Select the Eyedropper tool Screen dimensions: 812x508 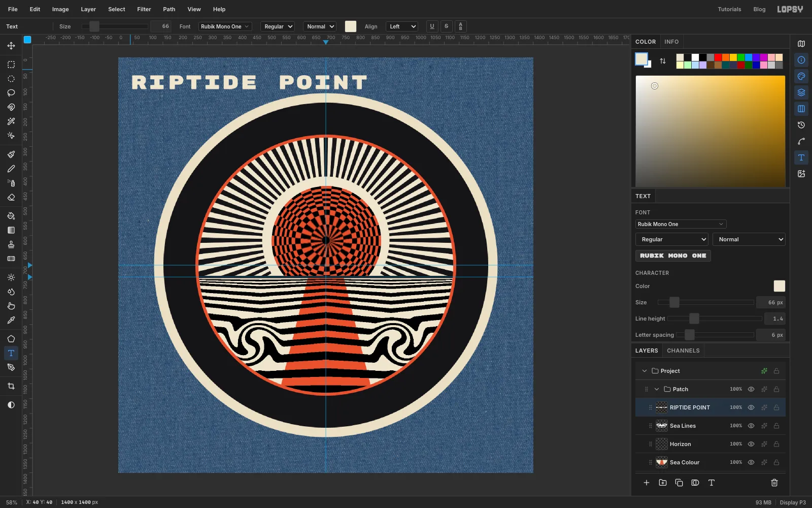11,320
